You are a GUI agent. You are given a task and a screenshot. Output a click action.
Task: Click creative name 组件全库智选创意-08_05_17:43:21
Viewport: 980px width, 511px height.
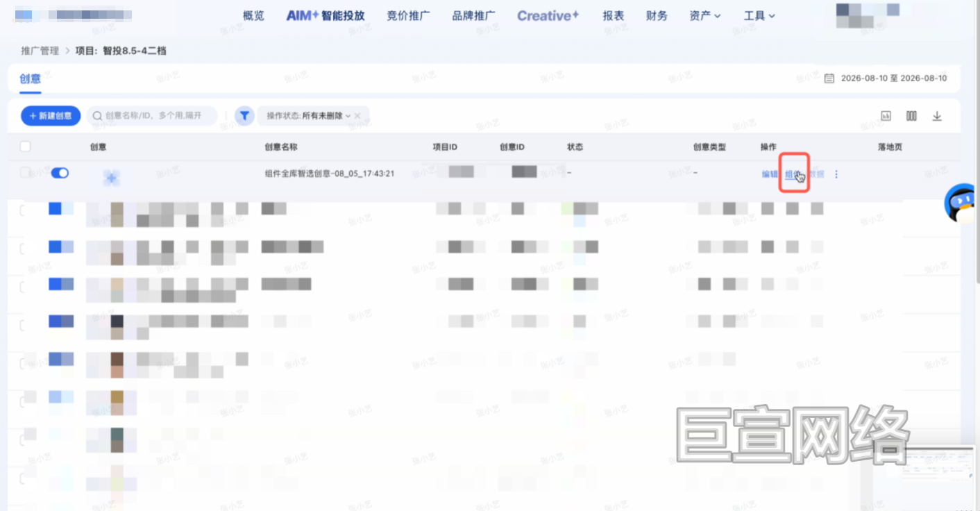click(330, 174)
